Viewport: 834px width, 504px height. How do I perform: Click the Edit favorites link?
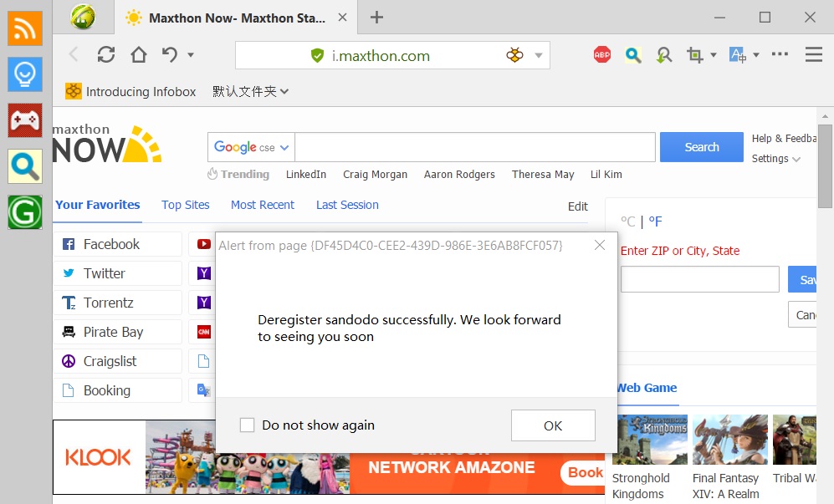click(x=578, y=206)
